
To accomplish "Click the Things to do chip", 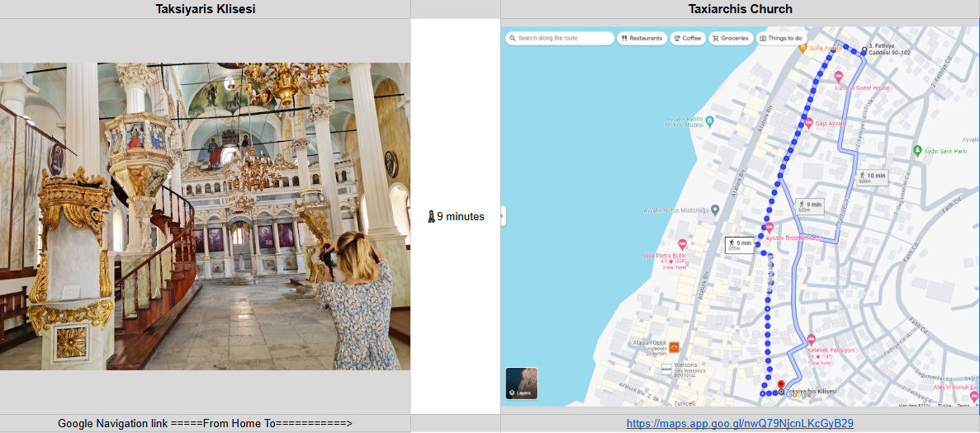I will click(781, 38).
